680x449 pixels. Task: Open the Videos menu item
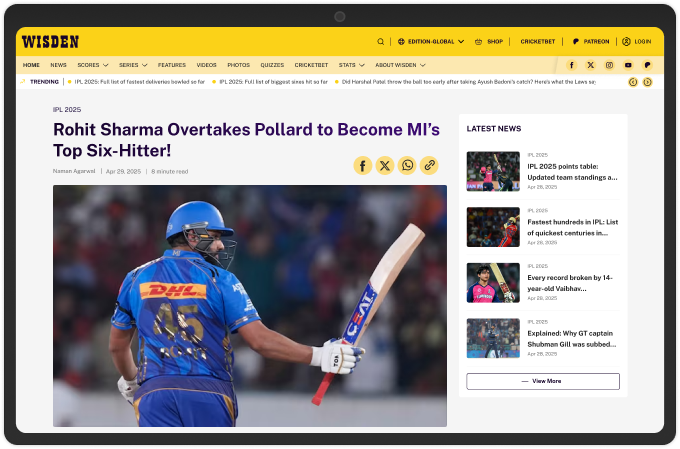[x=206, y=65]
